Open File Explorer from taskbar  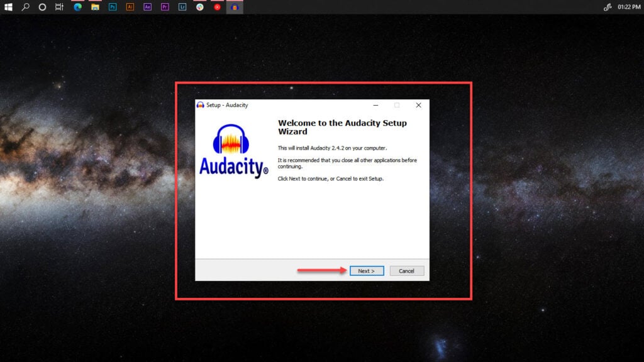click(x=96, y=7)
